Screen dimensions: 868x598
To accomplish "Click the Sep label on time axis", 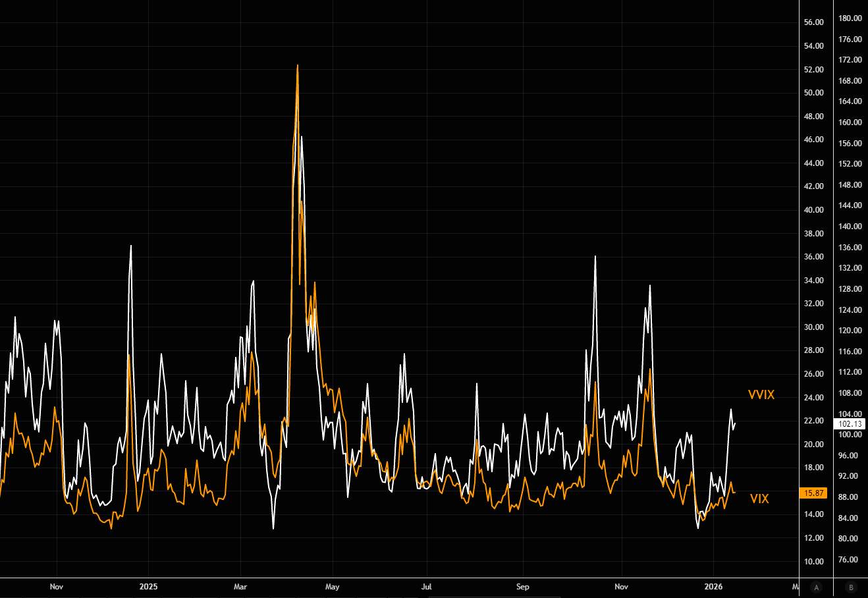I will 522,587.
